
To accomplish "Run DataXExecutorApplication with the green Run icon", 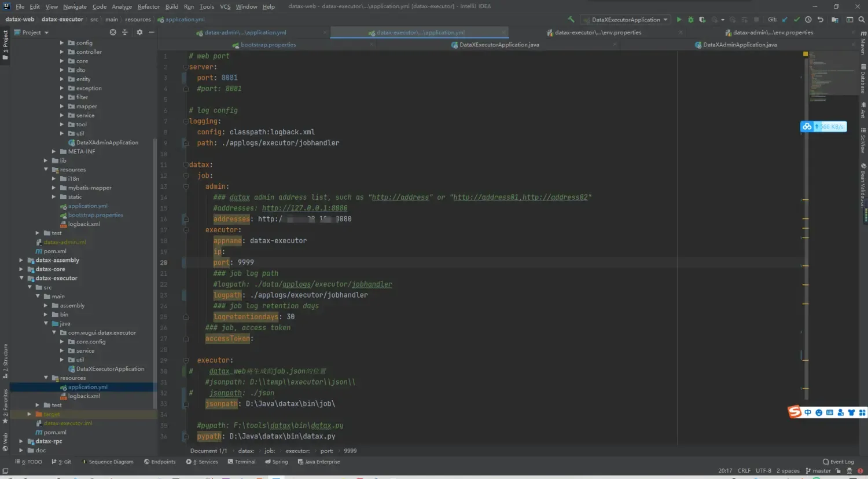I will (679, 19).
